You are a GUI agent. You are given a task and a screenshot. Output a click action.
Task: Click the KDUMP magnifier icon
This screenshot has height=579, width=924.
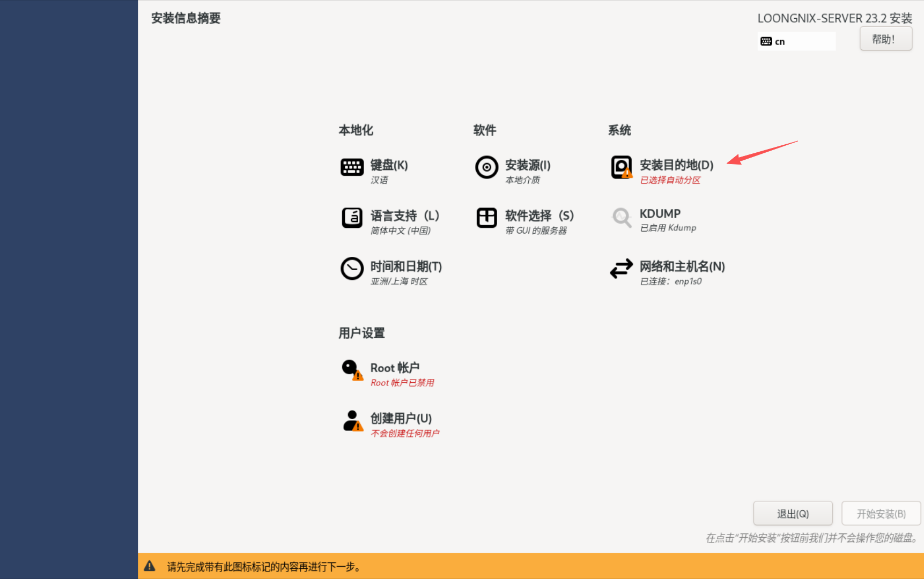pyautogui.click(x=622, y=218)
